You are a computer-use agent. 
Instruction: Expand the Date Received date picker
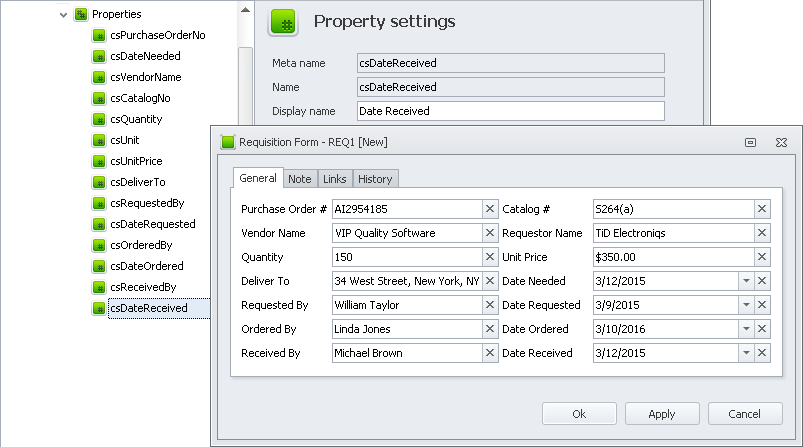pyautogui.click(x=745, y=353)
